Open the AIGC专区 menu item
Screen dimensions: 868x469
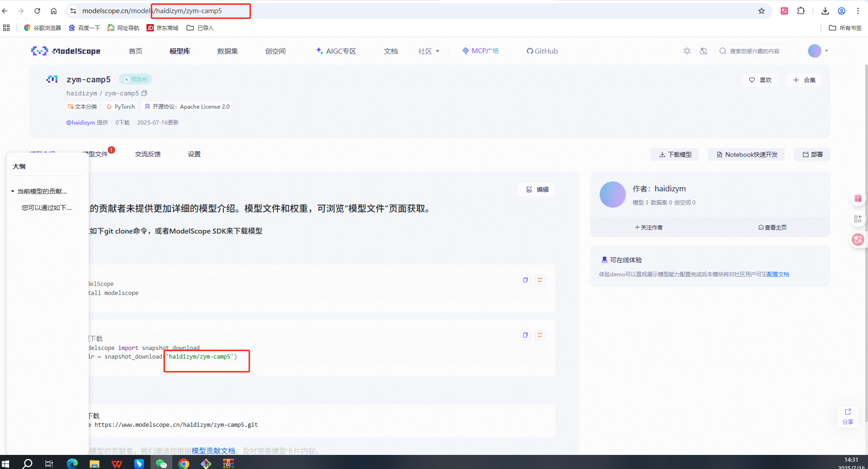[336, 51]
